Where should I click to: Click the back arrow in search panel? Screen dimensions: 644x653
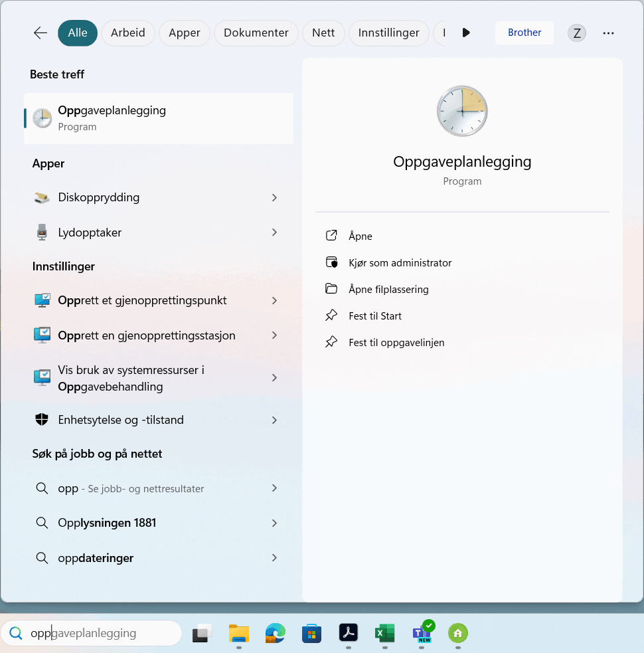(40, 33)
